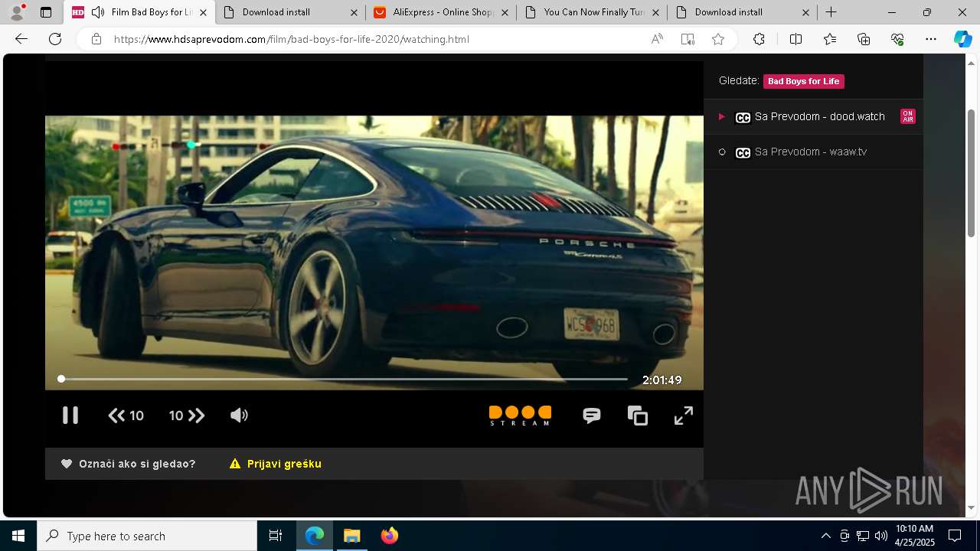Screen dimensions: 980x551
Task: Skip forward 10 seconds in video
Action: coord(187,416)
